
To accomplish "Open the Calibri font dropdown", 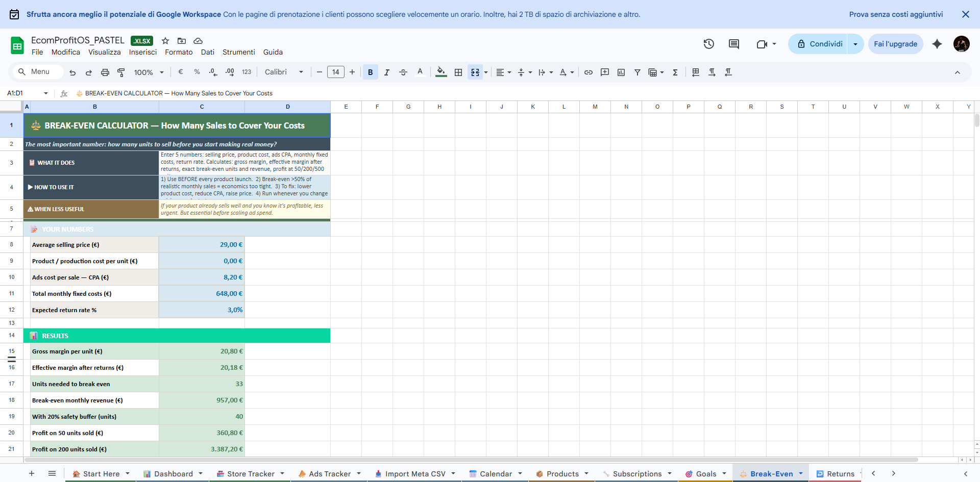I will [x=284, y=72].
